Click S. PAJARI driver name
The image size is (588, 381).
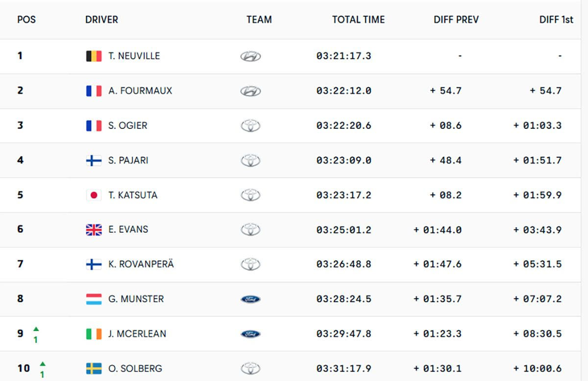[x=128, y=160]
